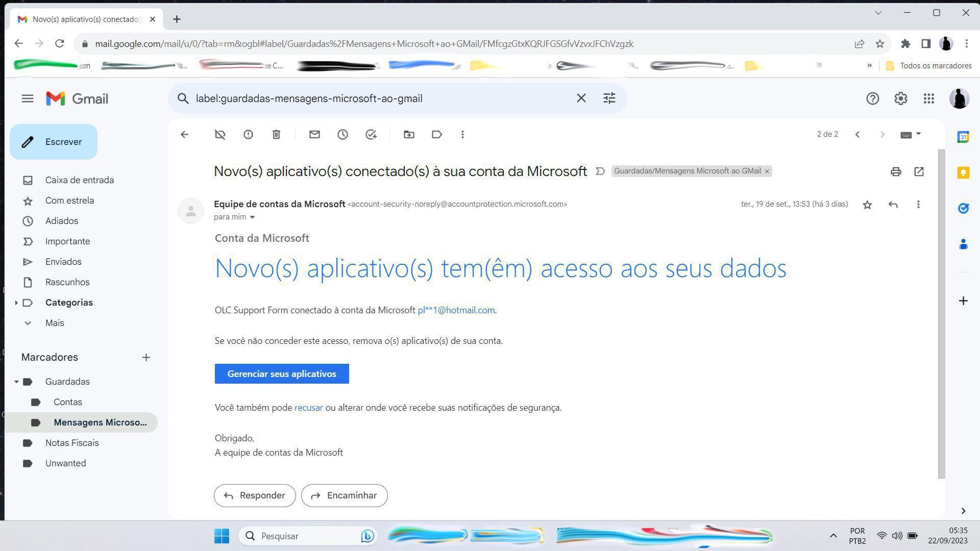Click Gerenciar seus aplicativos button
Image resolution: width=980 pixels, height=551 pixels.
tap(282, 374)
